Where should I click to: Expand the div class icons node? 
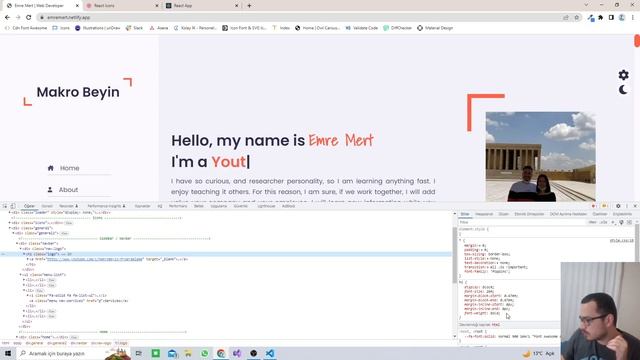[x=10, y=223]
